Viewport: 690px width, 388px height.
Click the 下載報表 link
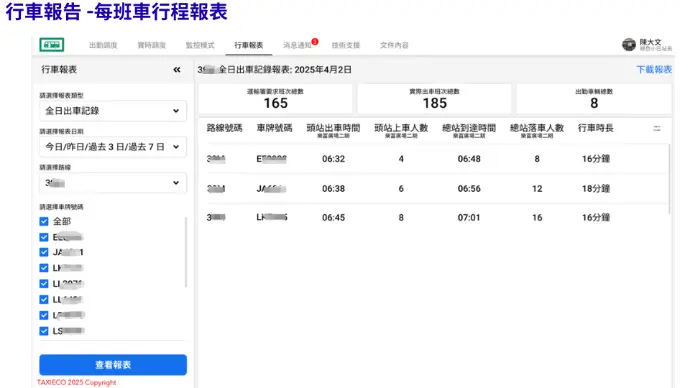654,70
